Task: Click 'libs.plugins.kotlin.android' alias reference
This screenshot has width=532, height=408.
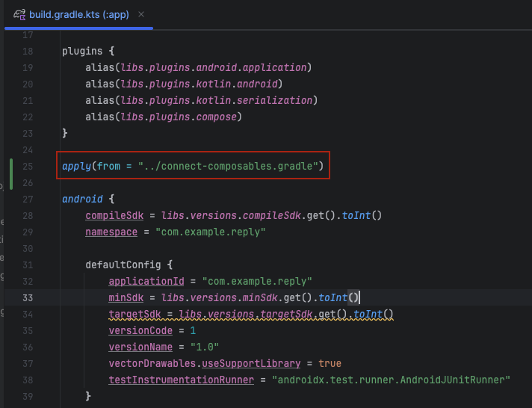Action: coord(199,84)
